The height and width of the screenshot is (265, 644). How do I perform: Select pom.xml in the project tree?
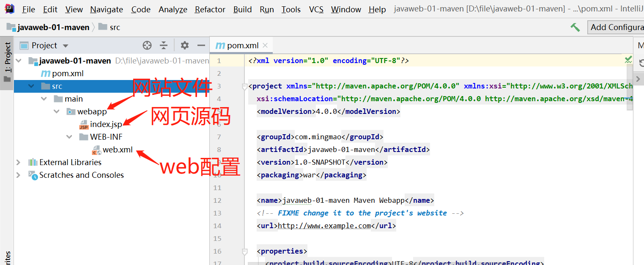[68, 74]
